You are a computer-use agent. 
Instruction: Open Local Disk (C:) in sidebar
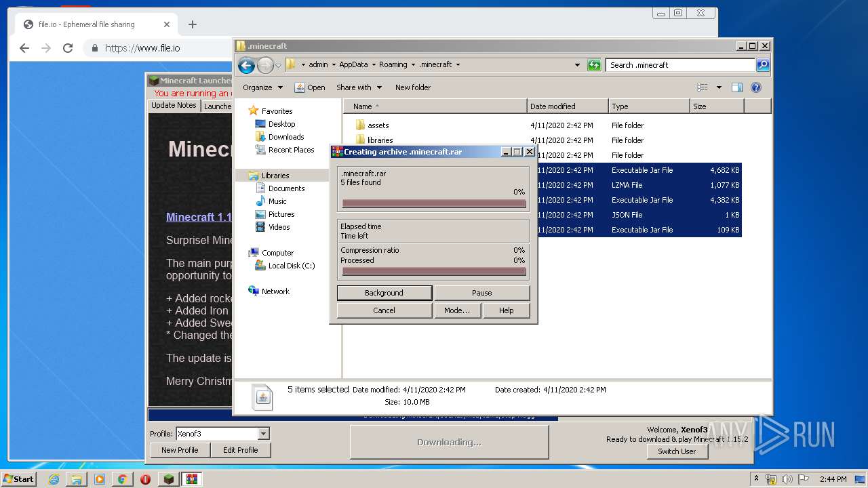(x=291, y=266)
